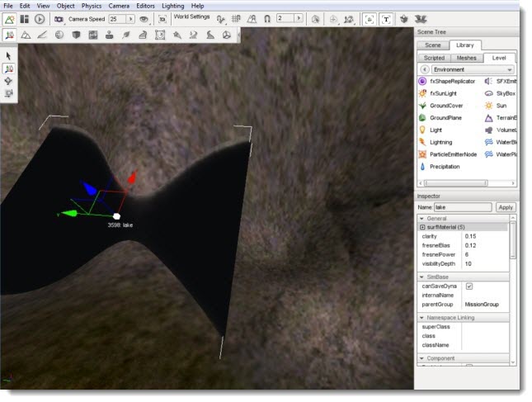The image size is (532, 402).
Task: Open the GUI Editor icon
Action: click(x=25, y=19)
